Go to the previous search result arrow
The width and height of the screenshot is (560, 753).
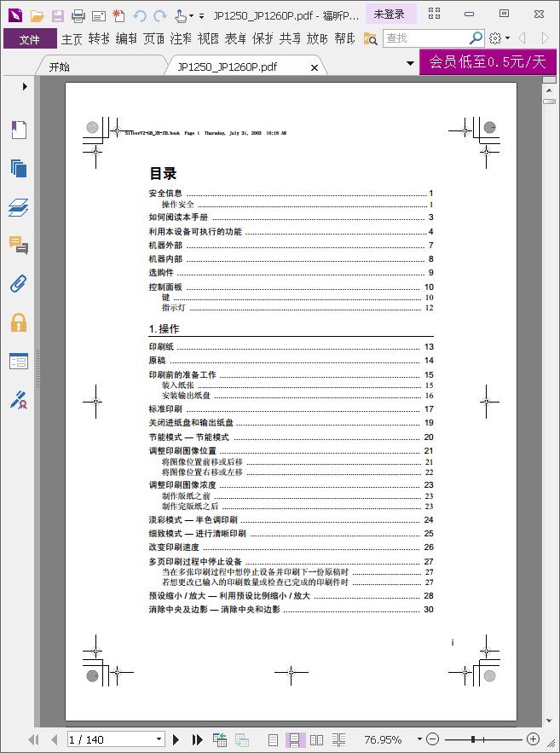[x=522, y=38]
